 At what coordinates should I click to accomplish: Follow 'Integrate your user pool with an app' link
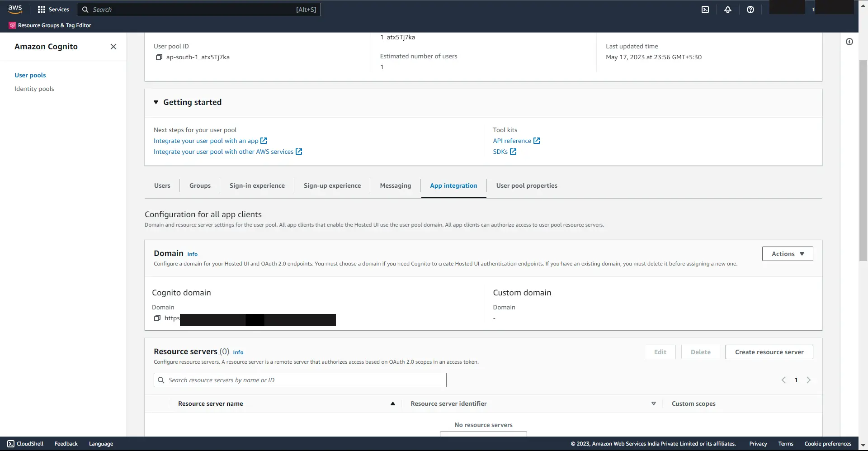(x=206, y=141)
